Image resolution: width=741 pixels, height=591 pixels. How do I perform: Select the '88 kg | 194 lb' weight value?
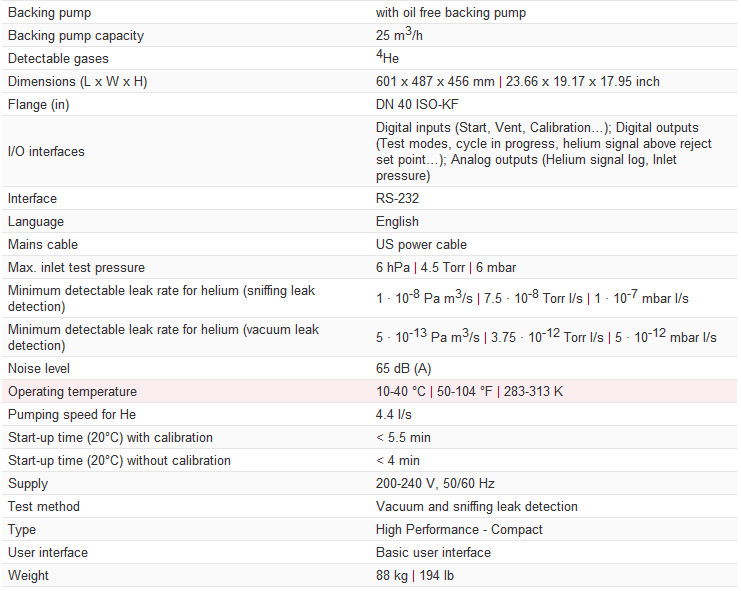(x=417, y=575)
